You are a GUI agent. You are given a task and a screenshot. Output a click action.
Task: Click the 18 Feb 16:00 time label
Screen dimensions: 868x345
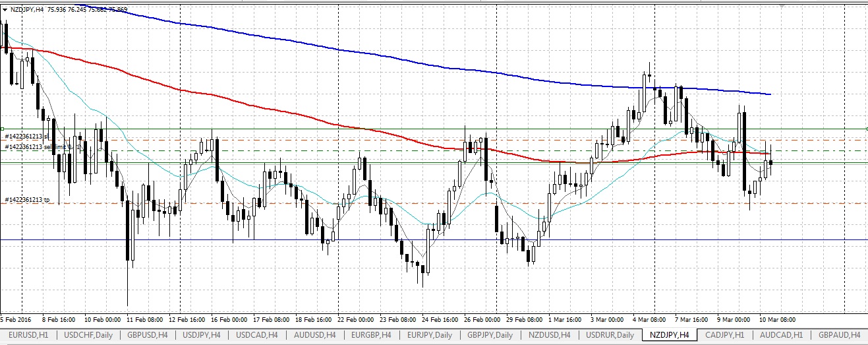click(x=313, y=319)
